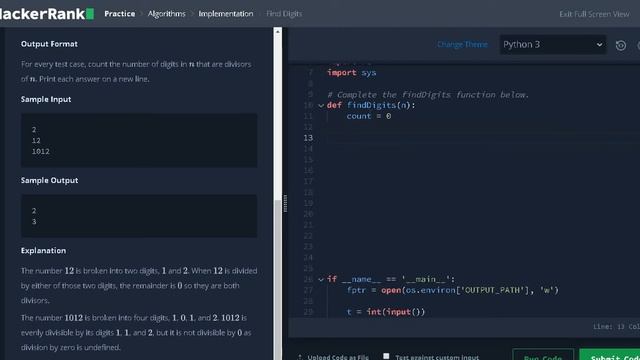Click the Sample Input heading
The image size is (640, 360).
[x=46, y=99]
